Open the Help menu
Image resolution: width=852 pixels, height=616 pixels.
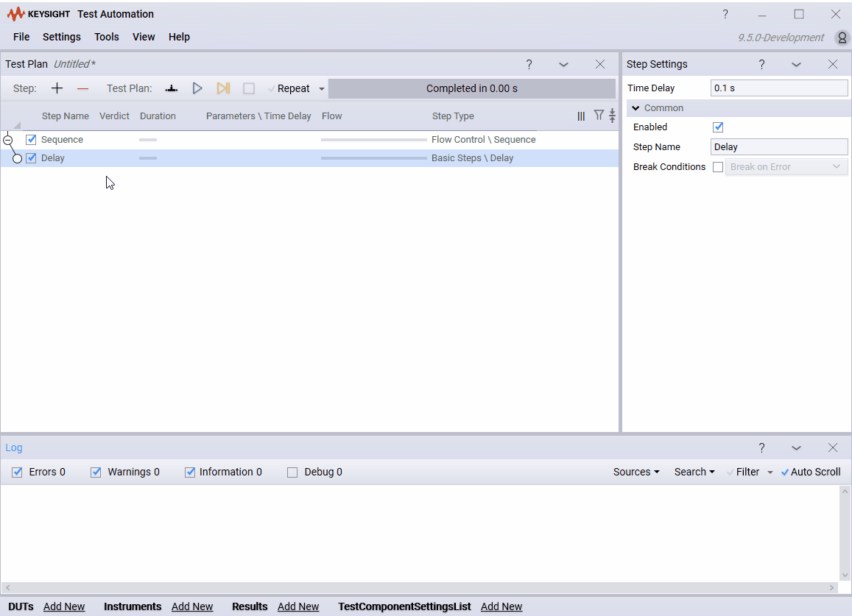click(x=179, y=37)
